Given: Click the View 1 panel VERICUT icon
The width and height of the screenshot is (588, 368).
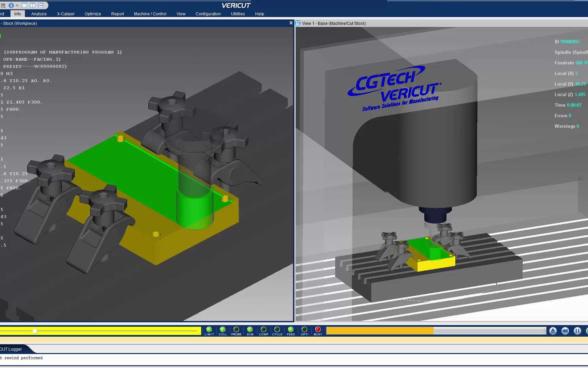Looking at the screenshot, I should coord(298,23).
